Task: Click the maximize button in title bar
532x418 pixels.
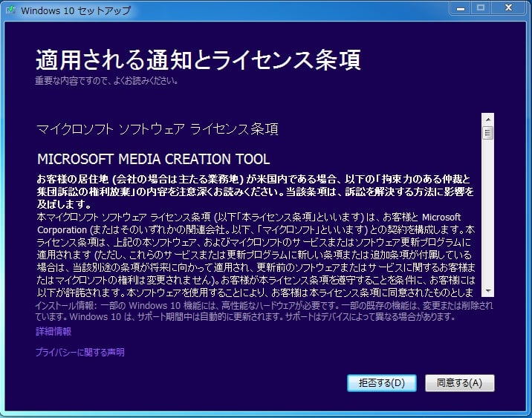Action: pos(480,8)
